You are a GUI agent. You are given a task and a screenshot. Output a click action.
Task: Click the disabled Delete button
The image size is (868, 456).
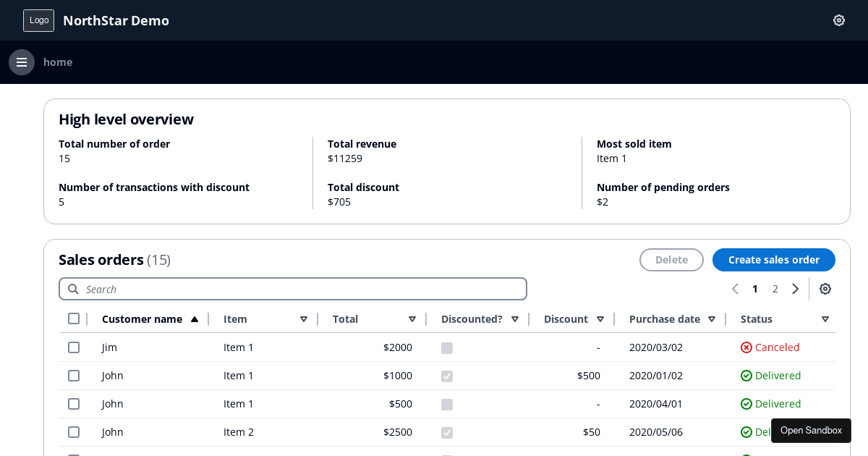click(671, 260)
